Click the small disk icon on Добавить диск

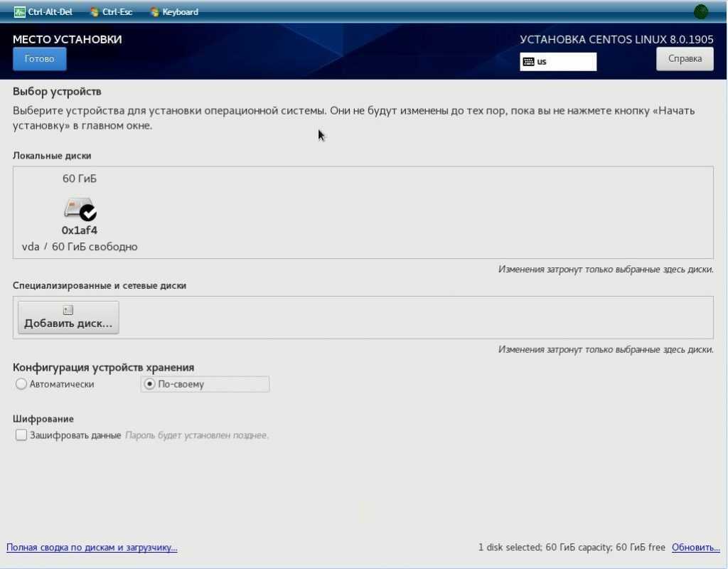pos(68,310)
